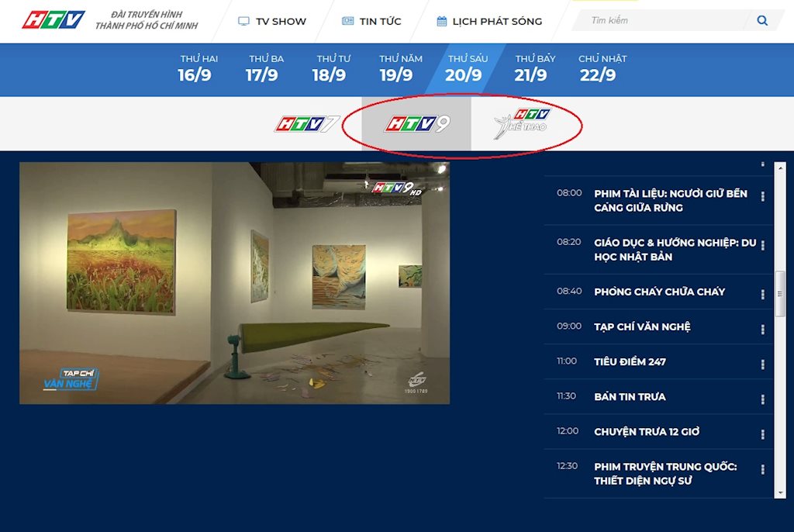
Task: Expand options for Chuyện Trưa 12 Giờ
Action: 763,434
